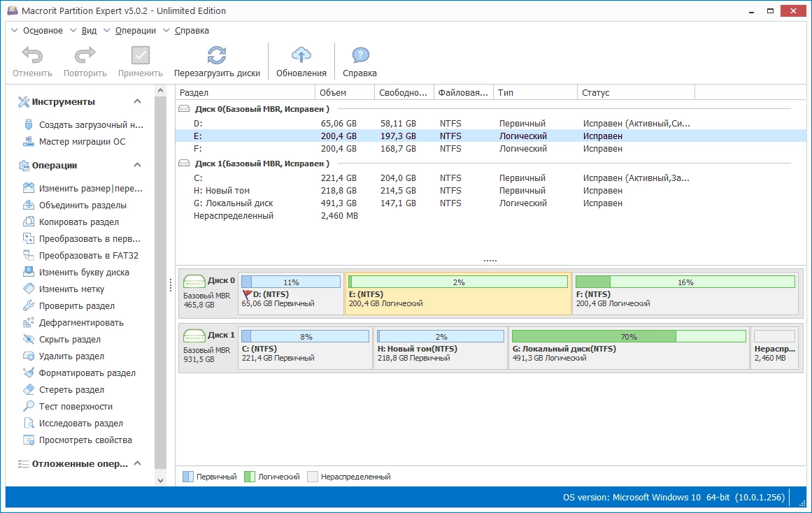Open the Справка help toolbar icon
The width and height of the screenshot is (812, 513).
(x=360, y=55)
